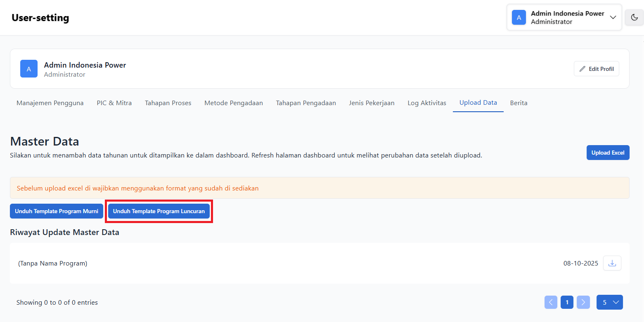The height and width of the screenshot is (322, 644).
Task: Go to the previous page arrow
Action: tap(551, 302)
